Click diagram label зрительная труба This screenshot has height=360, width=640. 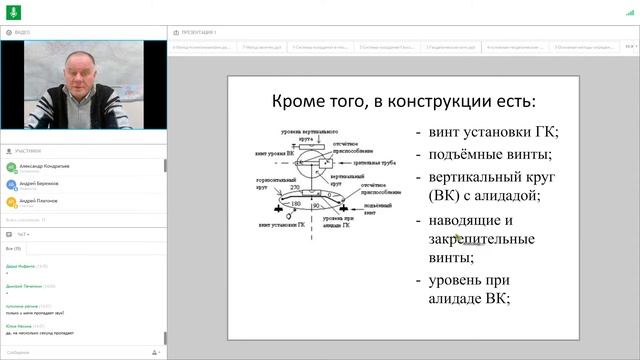(374, 162)
